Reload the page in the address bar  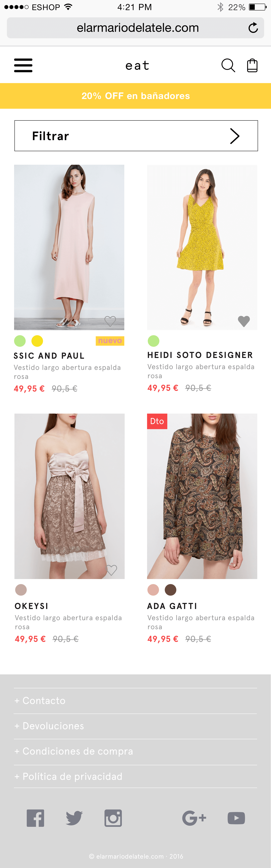[x=253, y=28]
